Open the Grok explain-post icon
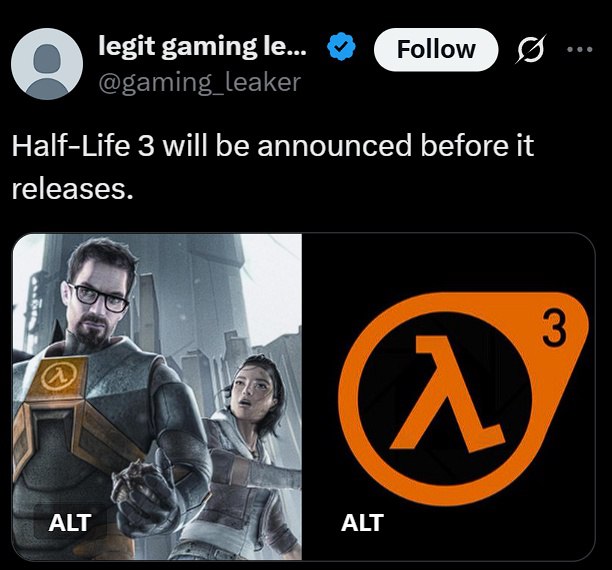Screen dimensions: 612x570 click(532, 49)
